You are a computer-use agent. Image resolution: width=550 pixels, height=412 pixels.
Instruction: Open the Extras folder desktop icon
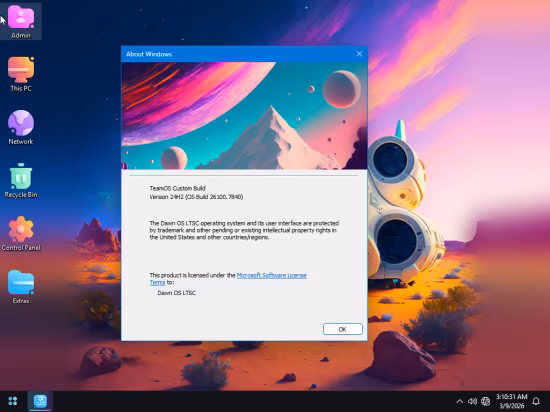tap(21, 287)
